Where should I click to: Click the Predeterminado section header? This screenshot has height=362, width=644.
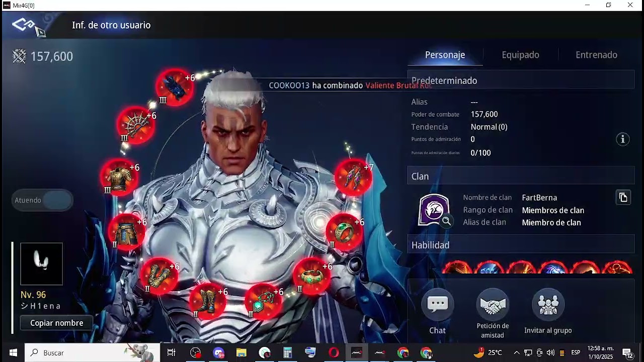tap(521, 80)
